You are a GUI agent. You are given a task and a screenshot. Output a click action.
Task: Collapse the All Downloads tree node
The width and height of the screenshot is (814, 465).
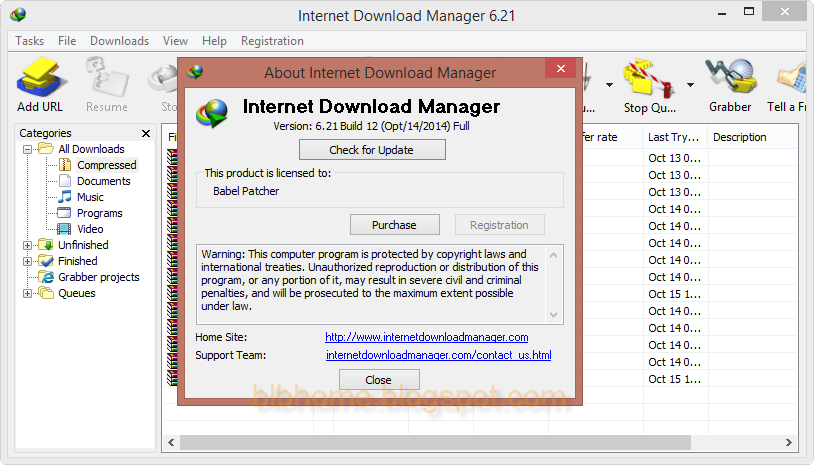click(28, 149)
